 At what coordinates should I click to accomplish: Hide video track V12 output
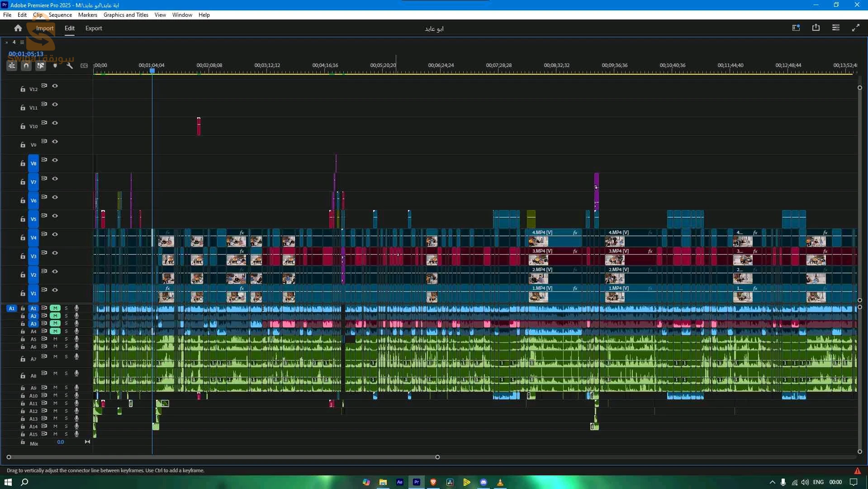pos(55,86)
